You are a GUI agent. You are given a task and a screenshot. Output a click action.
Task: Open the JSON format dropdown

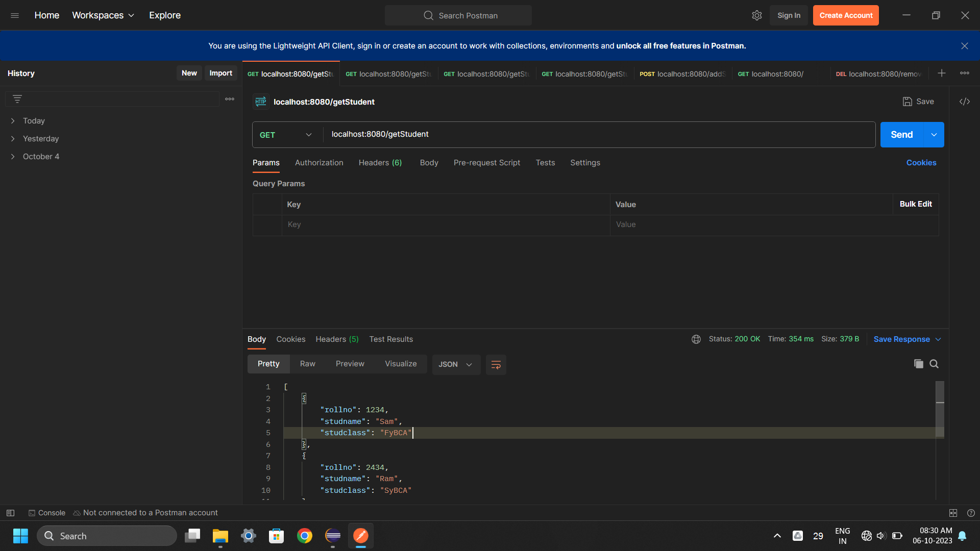coord(455,364)
